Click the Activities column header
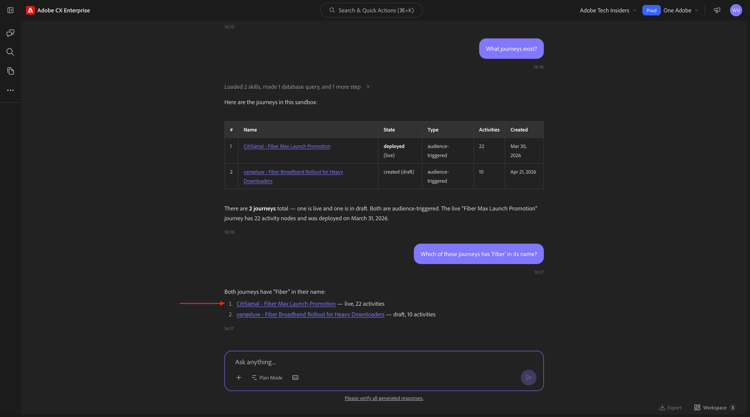 [489, 130]
